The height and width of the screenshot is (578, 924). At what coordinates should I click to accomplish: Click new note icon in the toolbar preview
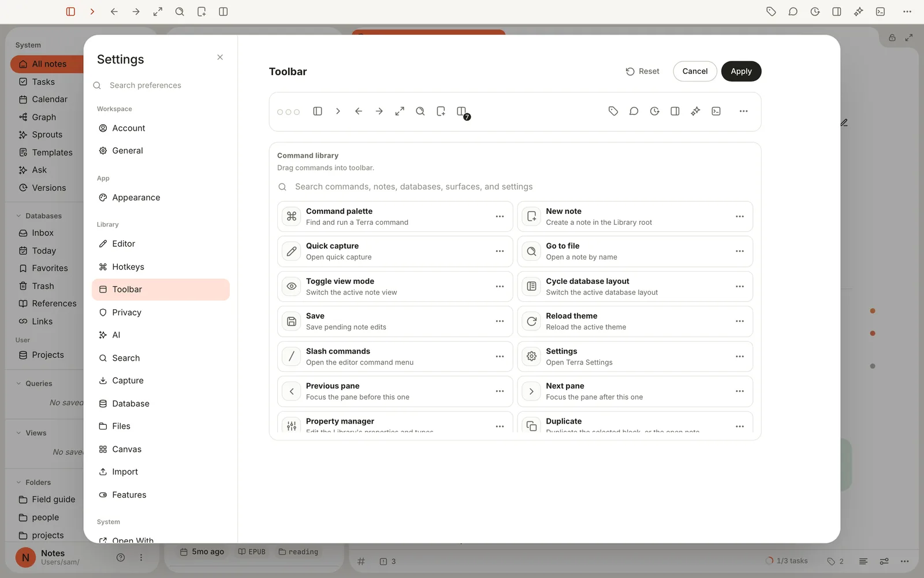pos(441,111)
